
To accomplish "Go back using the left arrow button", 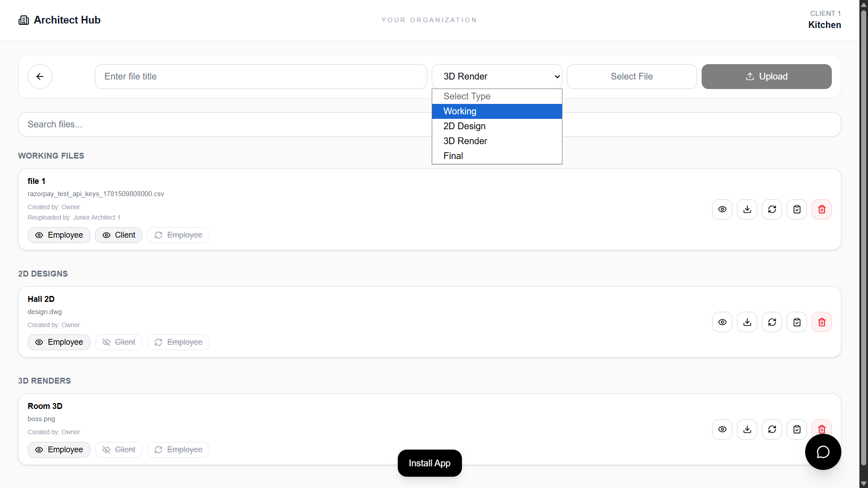I will [x=40, y=76].
